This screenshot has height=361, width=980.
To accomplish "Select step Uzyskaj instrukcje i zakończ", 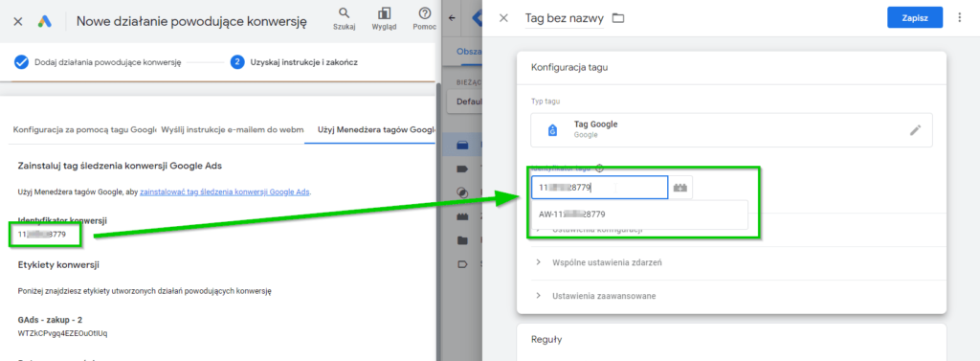I will tap(294, 62).
